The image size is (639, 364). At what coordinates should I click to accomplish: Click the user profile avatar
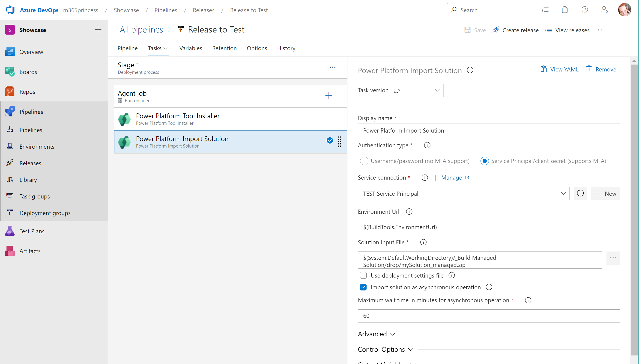point(624,10)
